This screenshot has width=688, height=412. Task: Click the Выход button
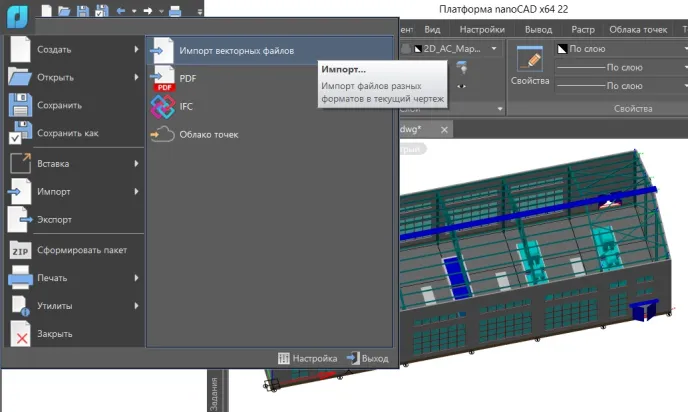[x=366, y=357]
